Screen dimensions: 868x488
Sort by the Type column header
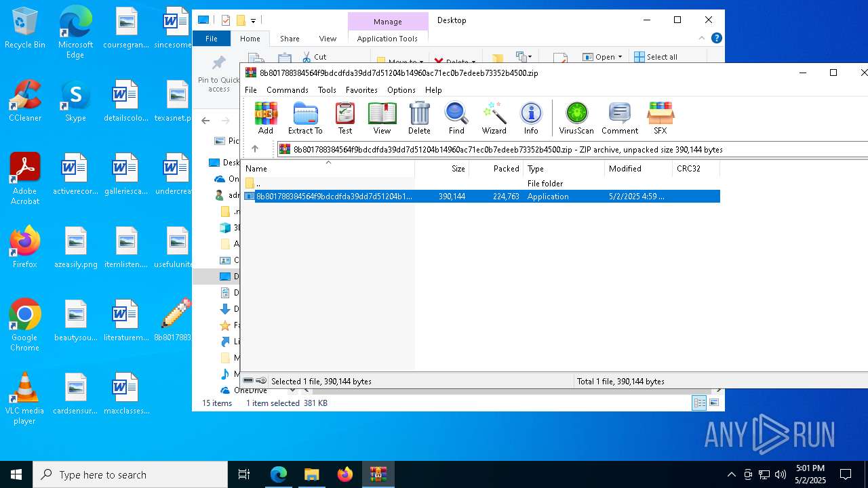point(564,168)
